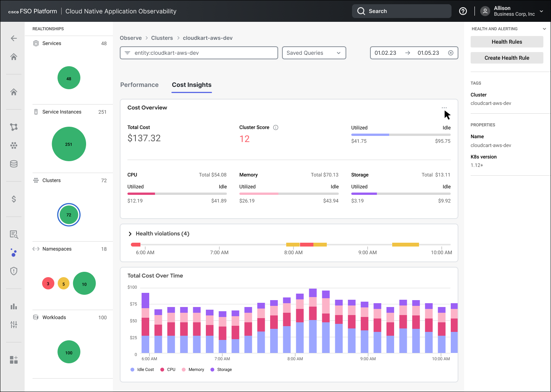Viewport: 551px width, 392px height.
Task: Click the Workloads panel icon
Action: click(x=36, y=317)
